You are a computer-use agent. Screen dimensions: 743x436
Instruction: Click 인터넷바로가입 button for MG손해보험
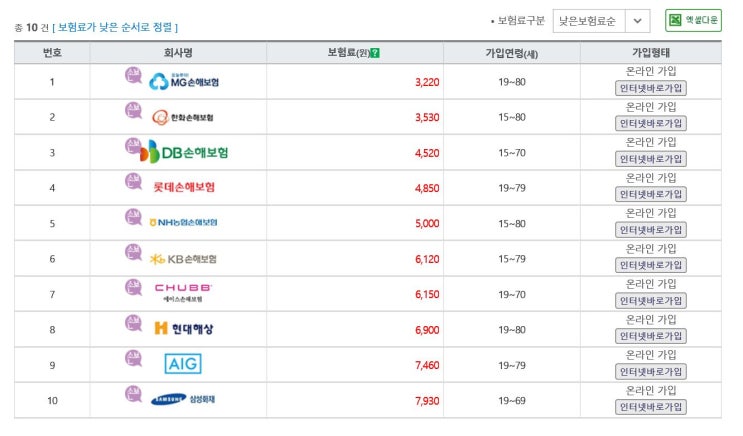(651, 88)
